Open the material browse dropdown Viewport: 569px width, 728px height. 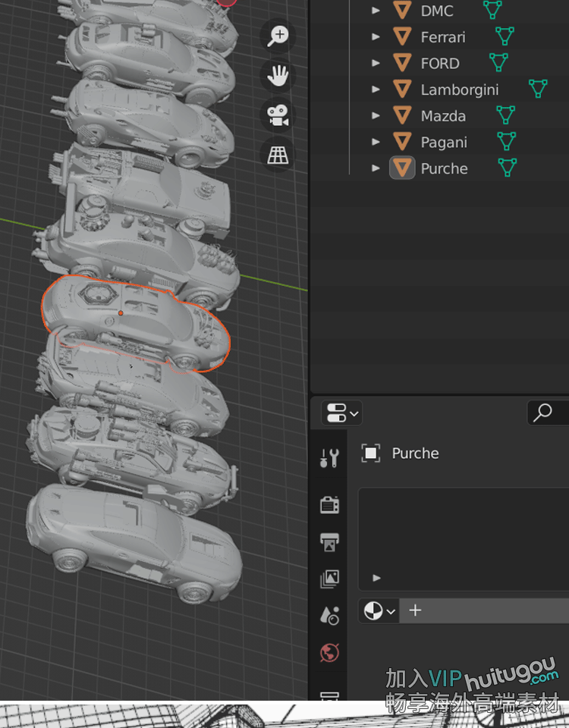[x=379, y=610]
